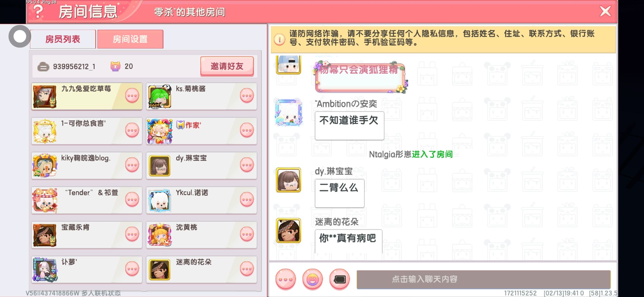Select dy.琳宝宝 avatar in chat
644x297 pixels.
288,180
